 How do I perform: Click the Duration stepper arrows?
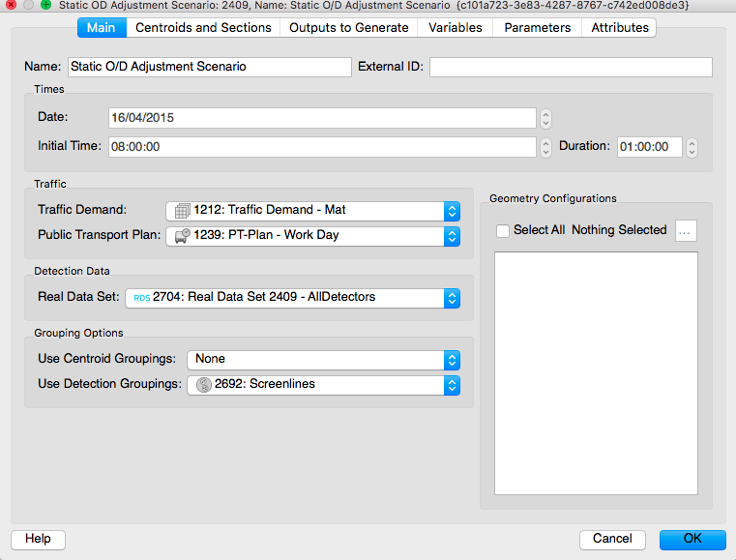pyautogui.click(x=692, y=147)
